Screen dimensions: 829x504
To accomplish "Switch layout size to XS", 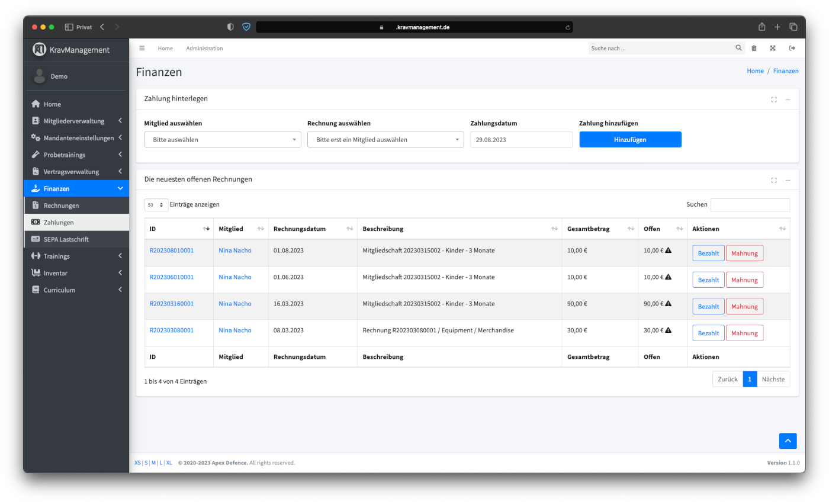I will (x=137, y=463).
